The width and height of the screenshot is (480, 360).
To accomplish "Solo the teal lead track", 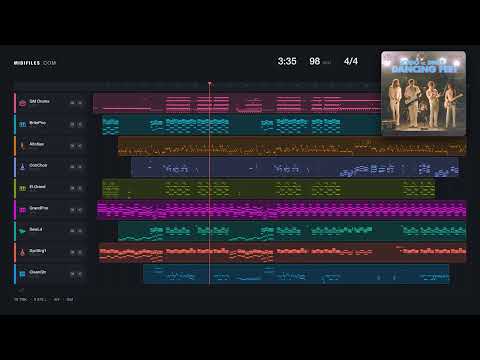I will pyautogui.click(x=80, y=231).
